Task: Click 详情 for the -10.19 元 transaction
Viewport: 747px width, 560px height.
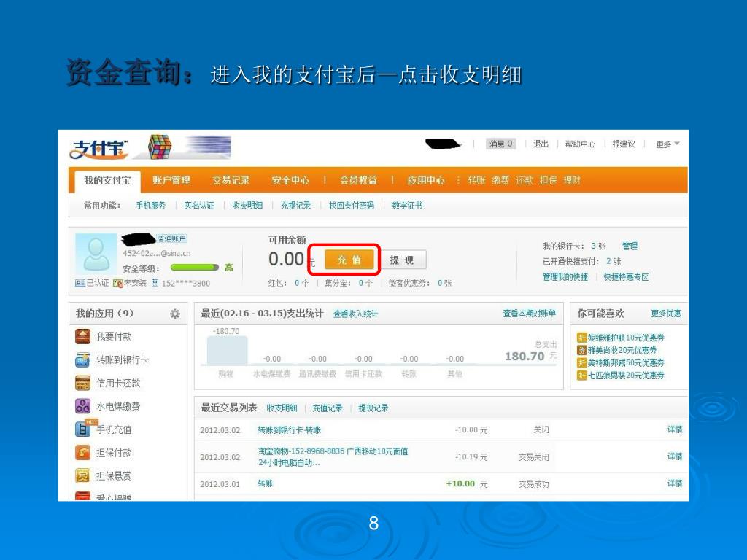Action: pyautogui.click(x=675, y=456)
